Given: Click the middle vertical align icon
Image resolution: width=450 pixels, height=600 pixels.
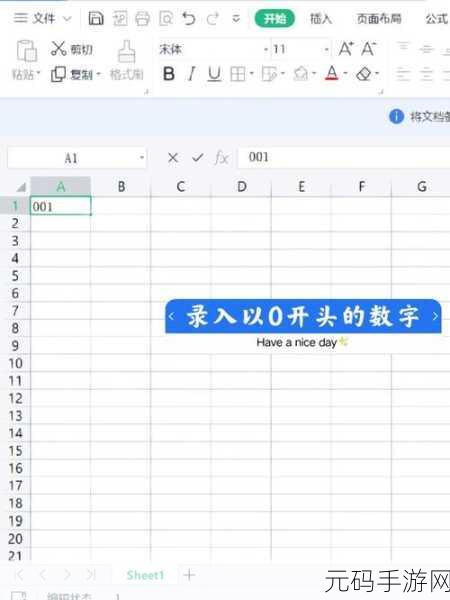Looking at the screenshot, I should tap(426, 49).
